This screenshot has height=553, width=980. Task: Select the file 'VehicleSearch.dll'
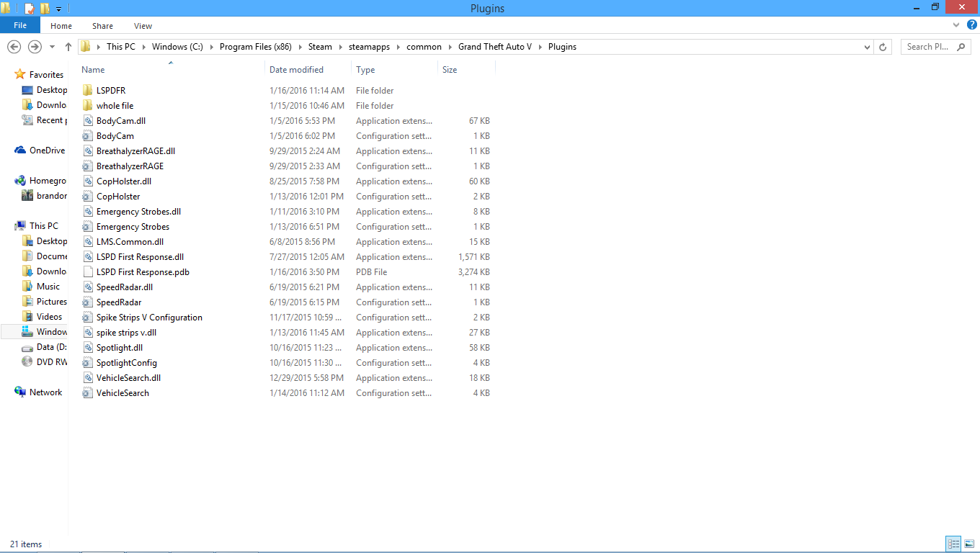[x=128, y=378]
